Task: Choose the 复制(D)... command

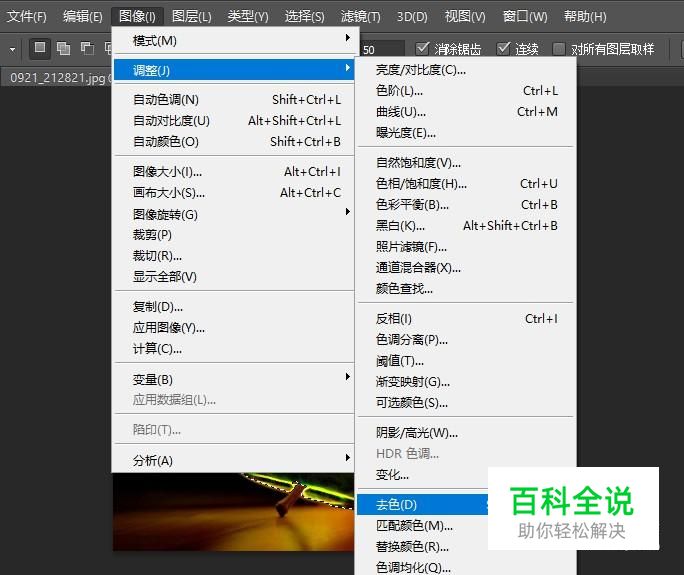Action: (234, 307)
